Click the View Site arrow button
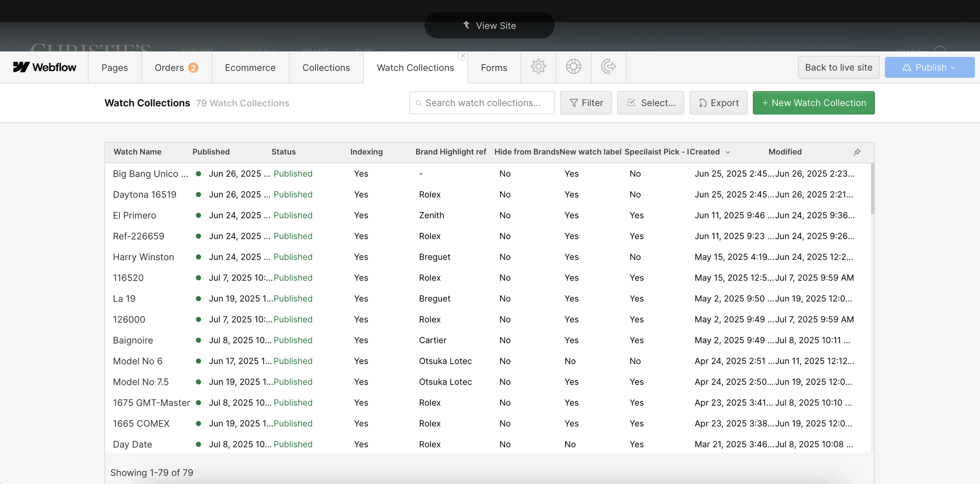This screenshot has width=980, height=484. click(489, 25)
